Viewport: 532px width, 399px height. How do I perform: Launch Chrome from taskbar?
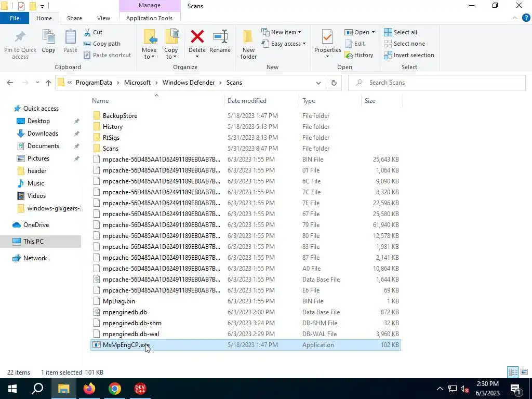[x=115, y=389]
